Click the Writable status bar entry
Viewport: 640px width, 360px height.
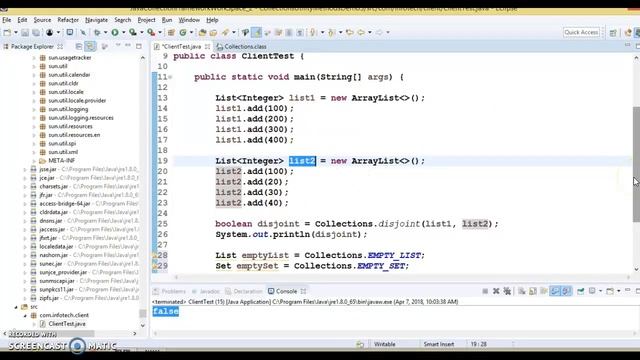point(384,344)
